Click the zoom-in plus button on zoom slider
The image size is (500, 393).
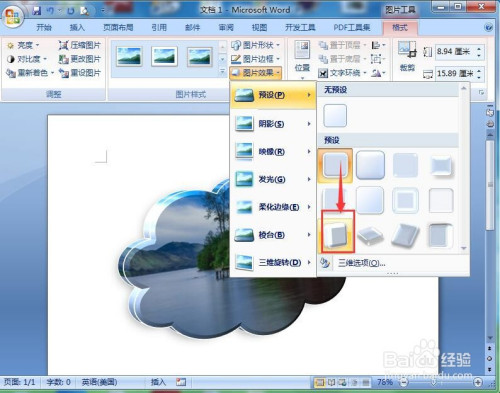478,382
